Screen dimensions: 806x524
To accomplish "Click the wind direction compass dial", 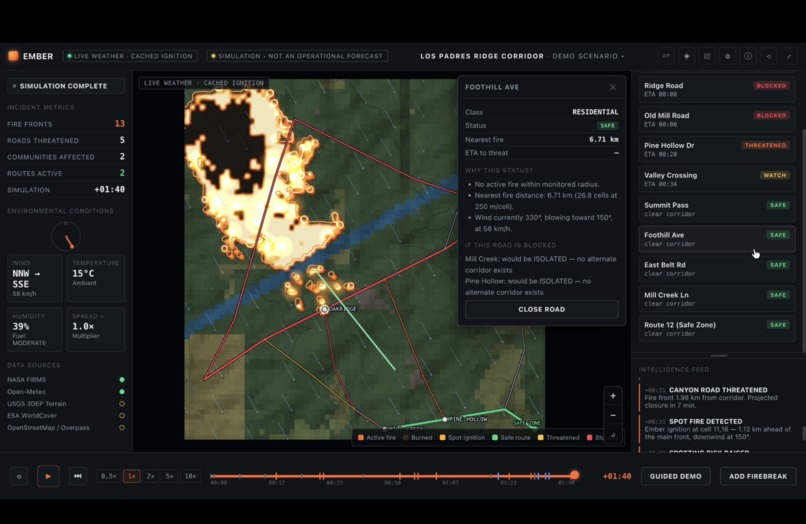I will [66, 237].
